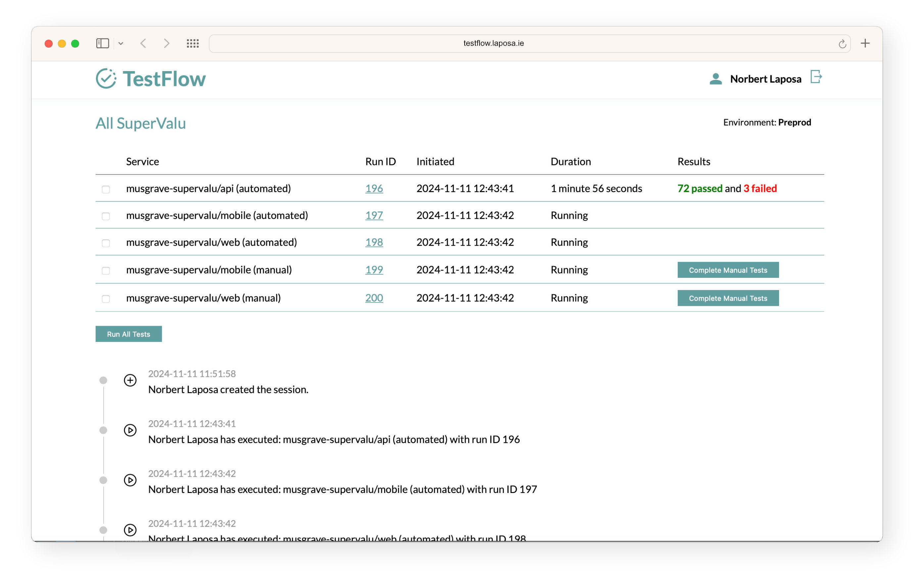Click the play icon for run ID 197 event
This screenshot has height=577, width=924.
click(x=130, y=480)
